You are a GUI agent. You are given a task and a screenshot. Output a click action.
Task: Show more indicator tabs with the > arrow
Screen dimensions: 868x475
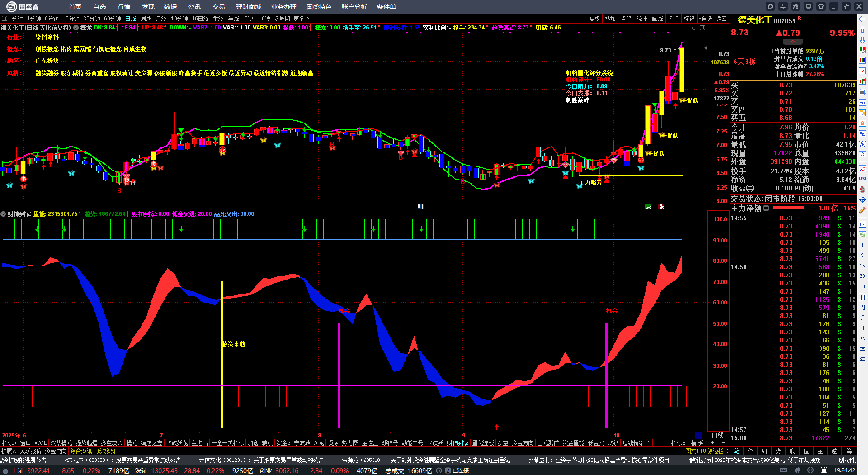click(x=649, y=443)
